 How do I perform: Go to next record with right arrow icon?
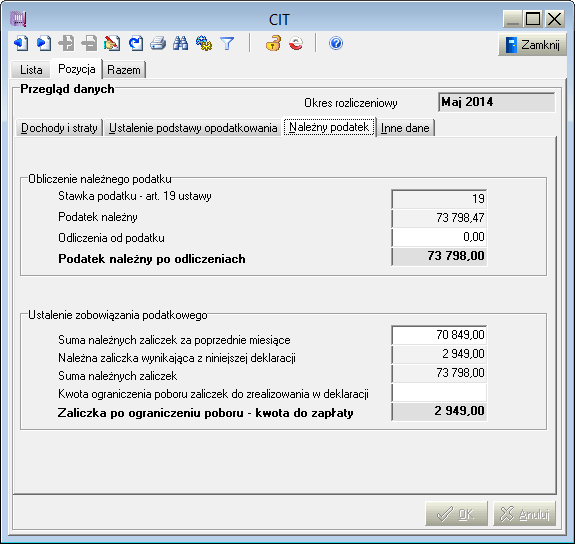[44, 43]
